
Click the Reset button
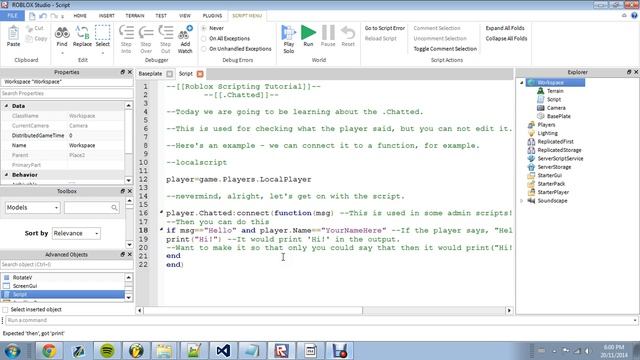(348, 36)
